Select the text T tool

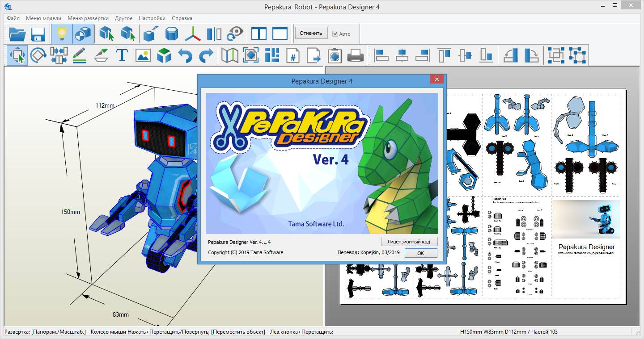point(122,55)
